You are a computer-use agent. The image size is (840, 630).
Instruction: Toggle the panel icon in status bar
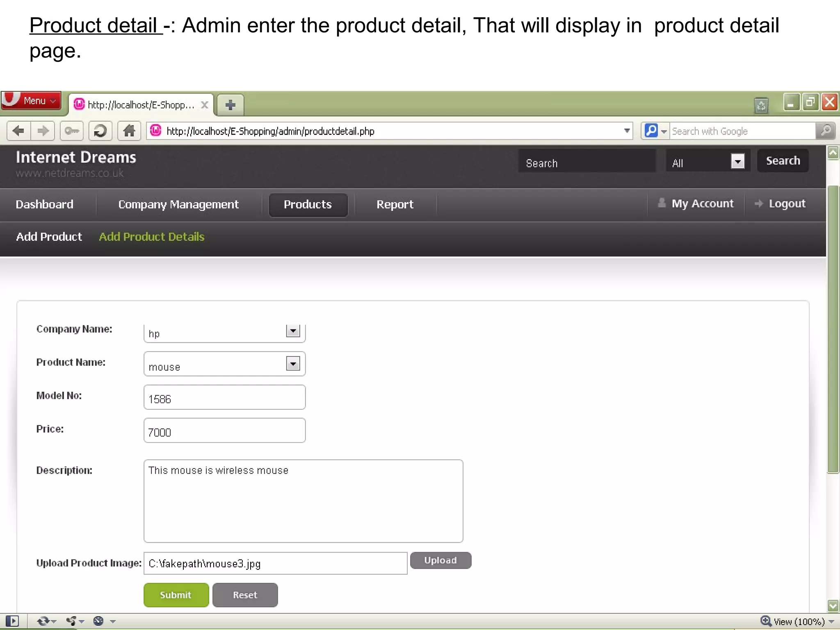click(13, 621)
